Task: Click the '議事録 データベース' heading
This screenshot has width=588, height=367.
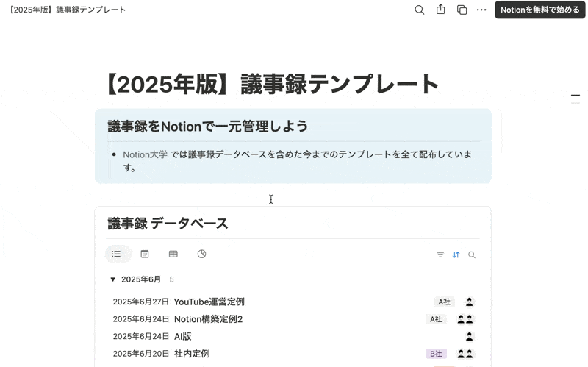Action: (168, 224)
